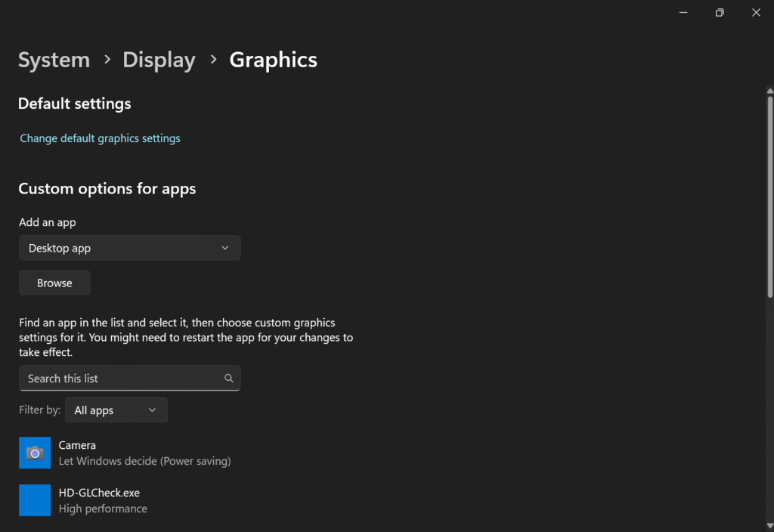774x532 pixels.
Task: Close the Settings window
Action: coord(756,13)
